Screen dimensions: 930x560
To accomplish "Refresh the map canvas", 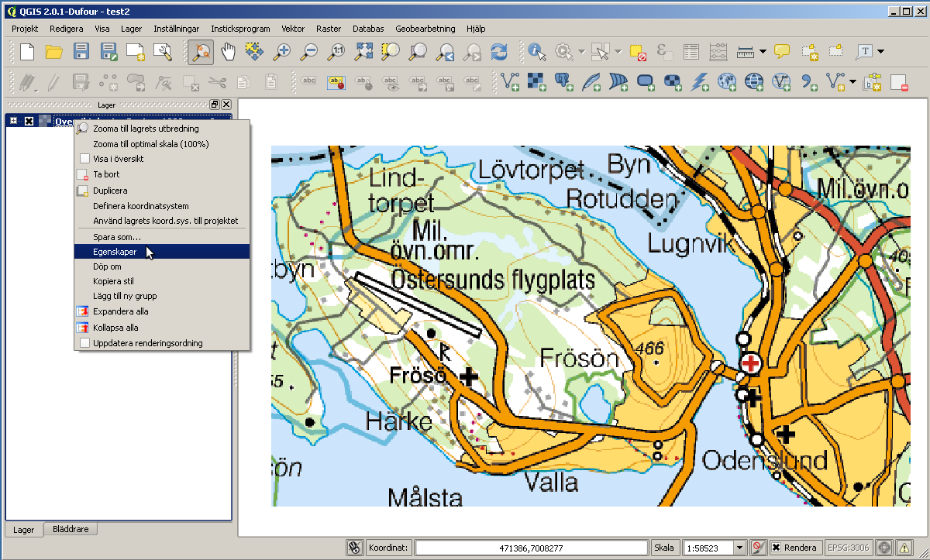I will (499, 52).
